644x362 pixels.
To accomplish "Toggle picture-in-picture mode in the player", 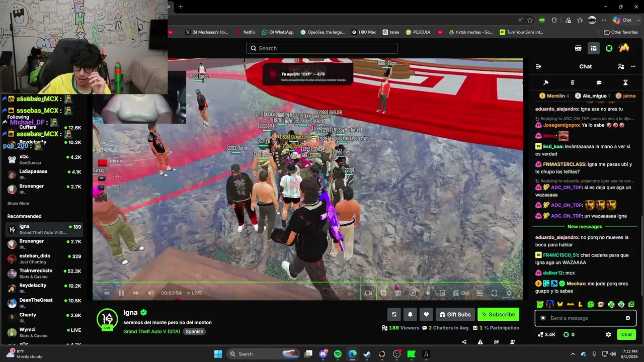I will [442, 293].
